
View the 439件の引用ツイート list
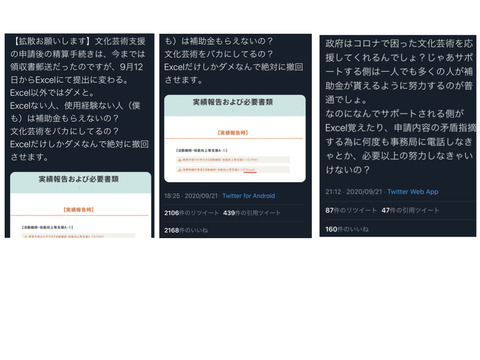pos(252,213)
